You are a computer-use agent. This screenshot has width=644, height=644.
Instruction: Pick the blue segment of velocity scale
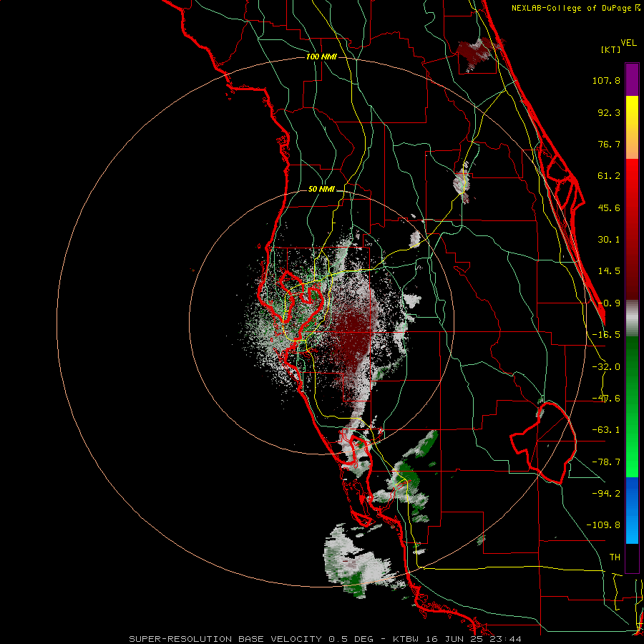pyautogui.click(x=632, y=510)
